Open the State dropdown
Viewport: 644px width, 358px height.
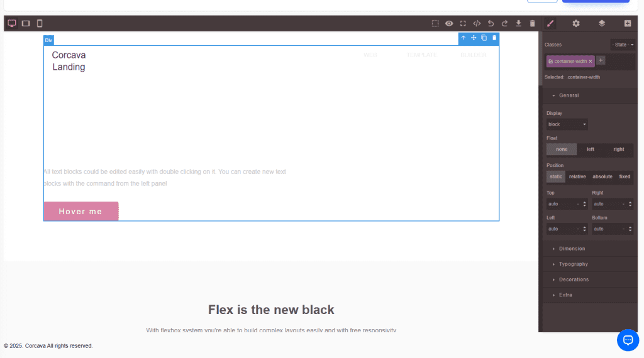point(623,45)
